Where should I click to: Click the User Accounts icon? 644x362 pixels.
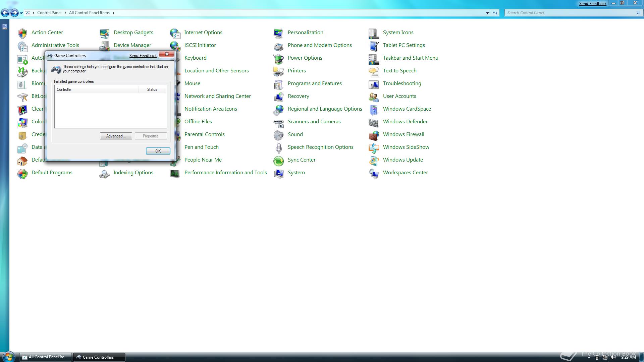pyautogui.click(x=374, y=97)
